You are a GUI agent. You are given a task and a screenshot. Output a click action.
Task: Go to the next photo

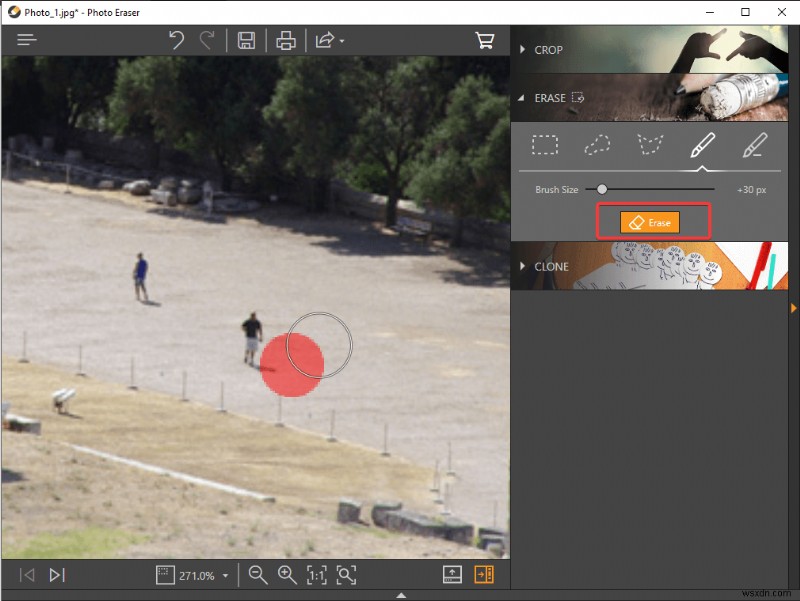pyautogui.click(x=57, y=575)
